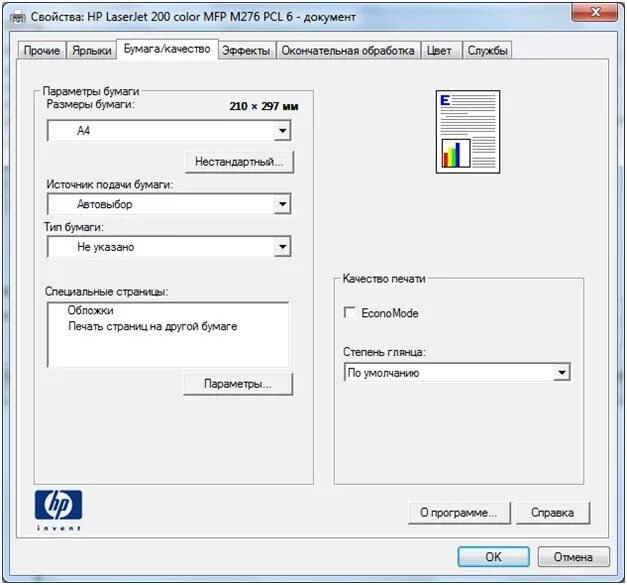The width and height of the screenshot is (627, 585).
Task: Open the Ярлыки tab
Action: click(x=92, y=50)
